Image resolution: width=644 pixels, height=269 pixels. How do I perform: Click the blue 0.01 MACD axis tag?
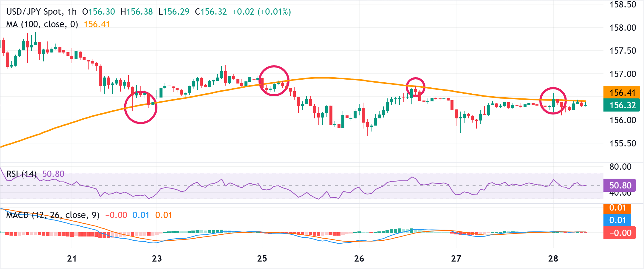coord(617,220)
